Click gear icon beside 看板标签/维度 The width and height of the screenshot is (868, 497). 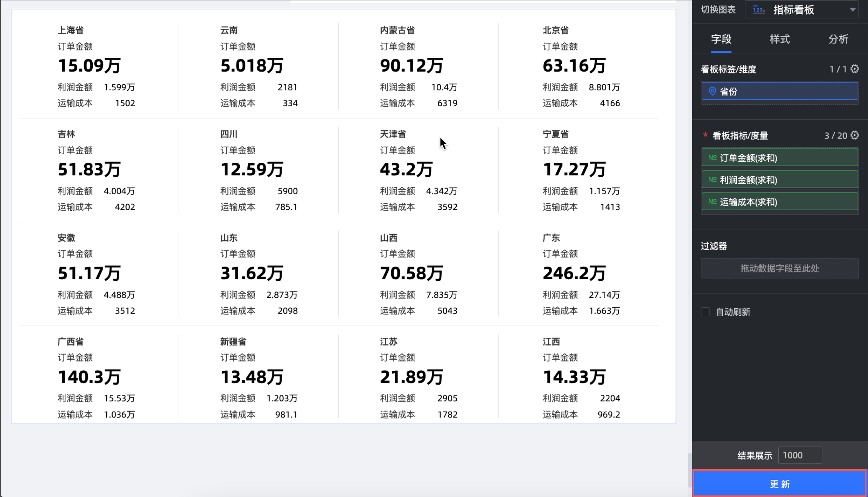pos(855,69)
